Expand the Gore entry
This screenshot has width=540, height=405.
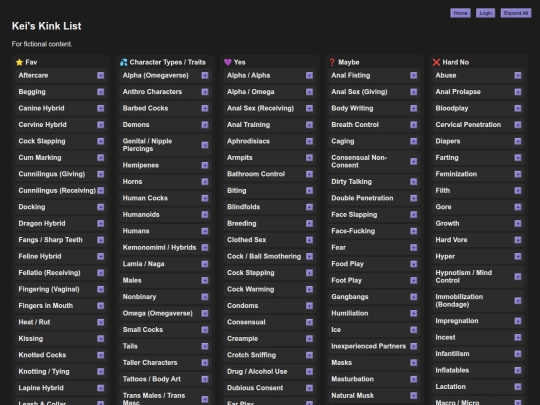518,207
